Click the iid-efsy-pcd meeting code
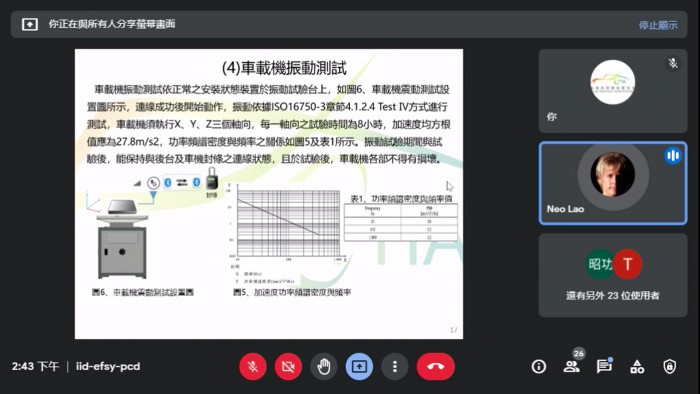The width and height of the screenshot is (700, 394). tap(108, 366)
